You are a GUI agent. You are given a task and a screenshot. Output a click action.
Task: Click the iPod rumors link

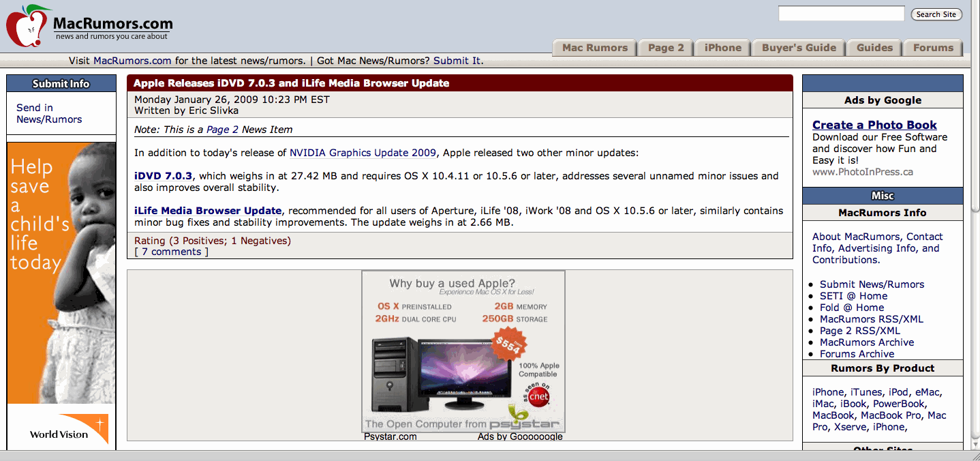[898, 392]
